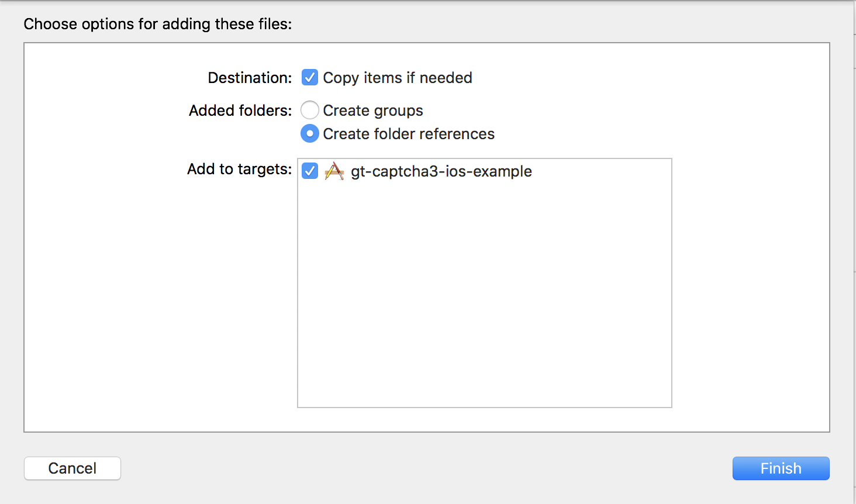The width and height of the screenshot is (856, 504).
Task: Click the Xcode app target icon
Action: coord(334,171)
